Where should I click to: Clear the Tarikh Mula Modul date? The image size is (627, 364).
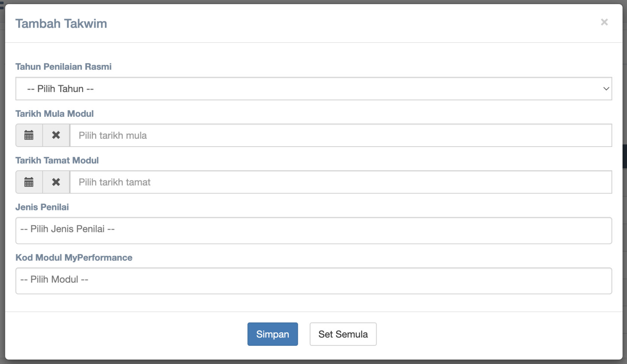(56, 135)
